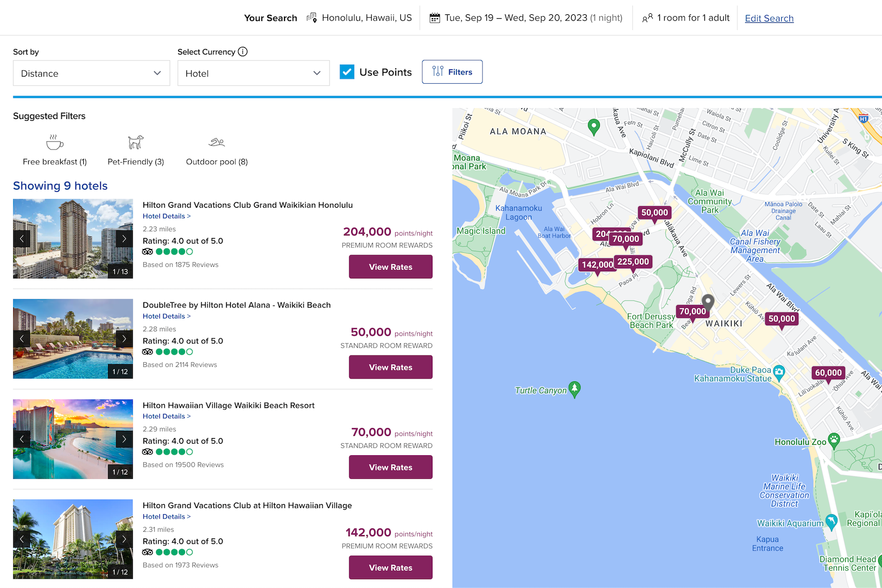Click the calendar icon next to dates

pyautogui.click(x=435, y=18)
